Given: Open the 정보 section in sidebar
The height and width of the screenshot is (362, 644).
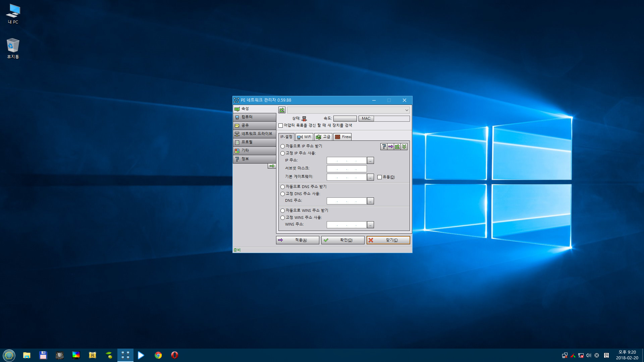Looking at the screenshot, I should click(x=255, y=159).
